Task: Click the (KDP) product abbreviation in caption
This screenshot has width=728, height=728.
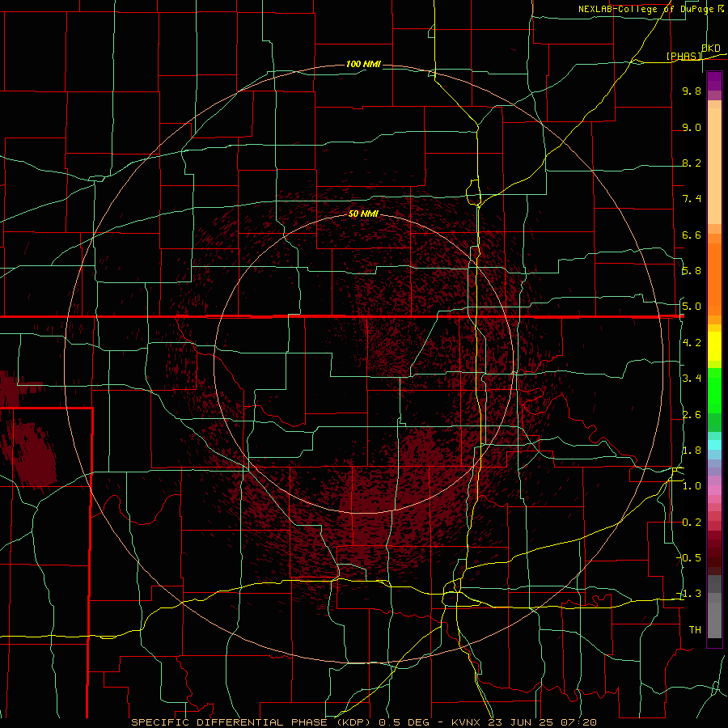Action: click(x=352, y=722)
